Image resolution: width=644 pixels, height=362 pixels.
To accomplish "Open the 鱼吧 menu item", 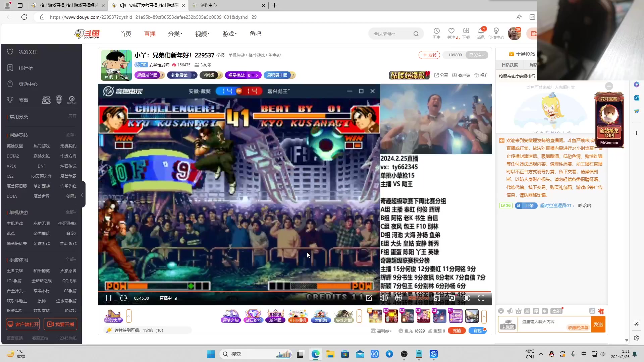I will (255, 34).
